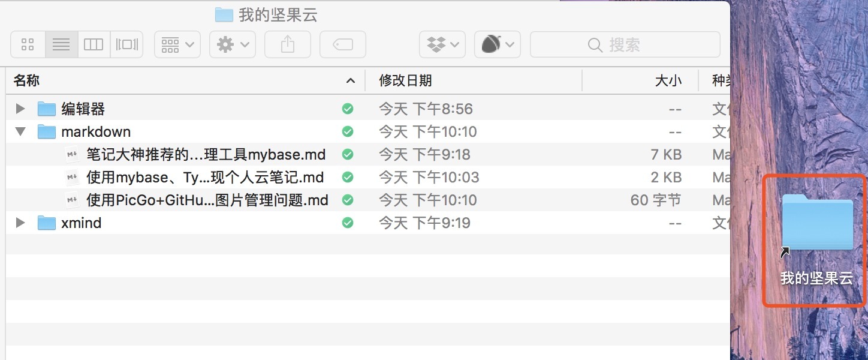Switch Finder to list view

(x=61, y=44)
